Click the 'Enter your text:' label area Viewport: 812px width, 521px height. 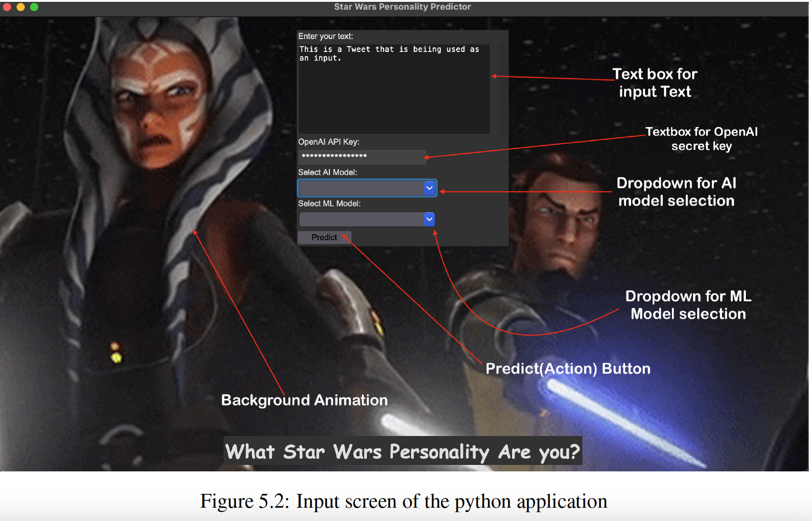[325, 36]
